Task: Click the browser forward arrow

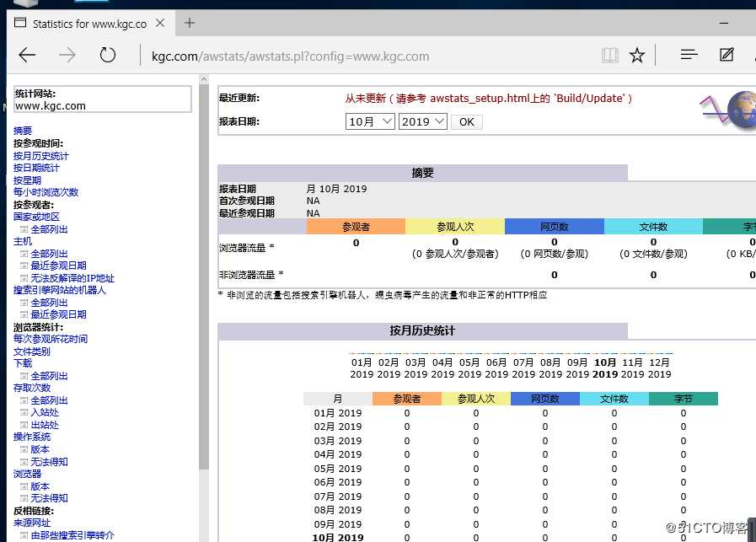Action: pos(67,56)
